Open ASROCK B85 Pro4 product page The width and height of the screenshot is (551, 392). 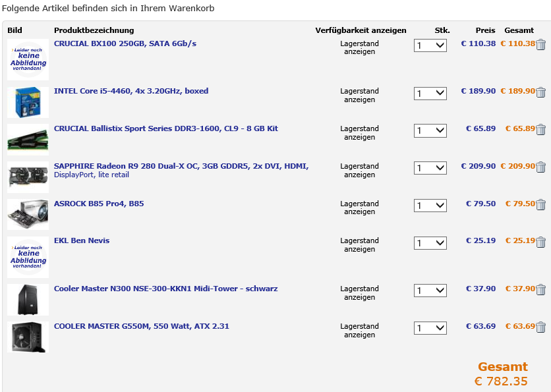[x=99, y=204]
